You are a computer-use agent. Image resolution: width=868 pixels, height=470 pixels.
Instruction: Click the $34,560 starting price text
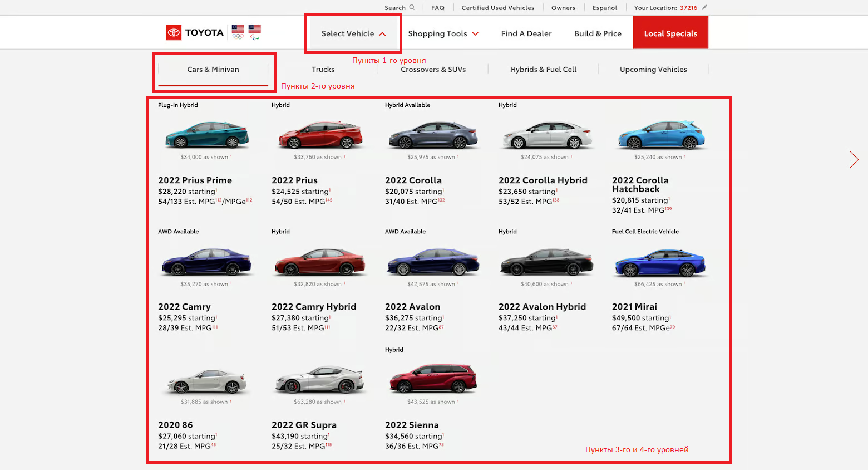414,437
